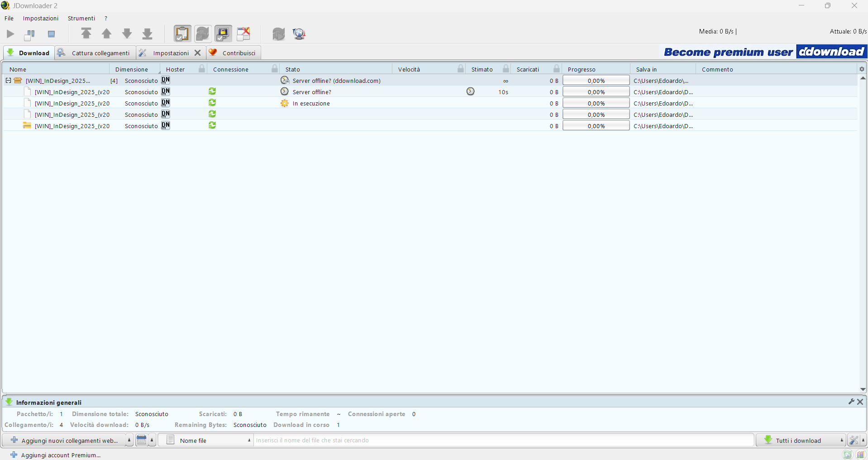The width and height of the screenshot is (868, 460).
Task: Open the Strumenti menu
Action: (x=81, y=18)
